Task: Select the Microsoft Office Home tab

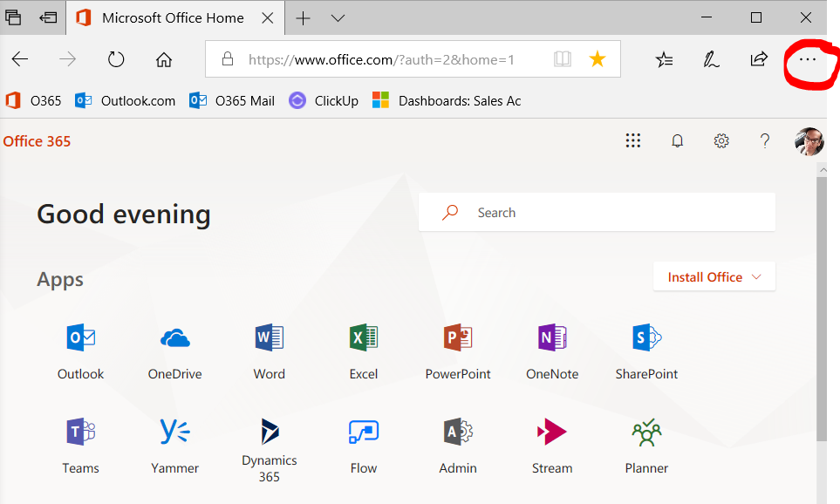Action: tap(174, 17)
